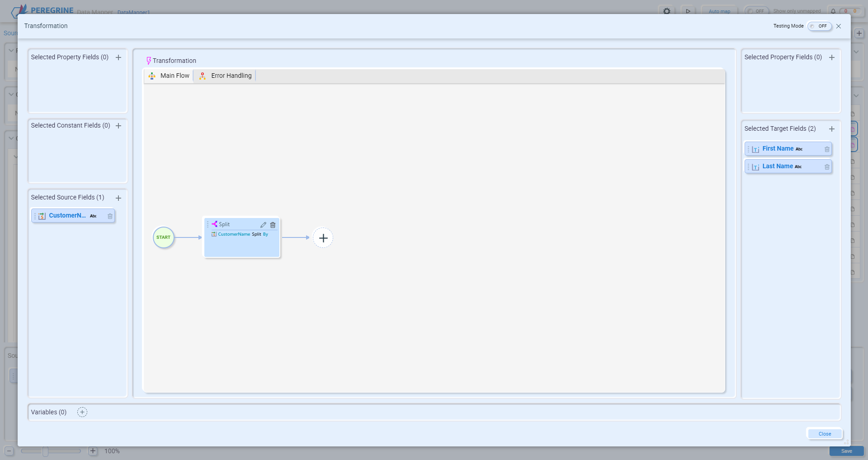The width and height of the screenshot is (868, 460).
Task: Click the Split step drag handle
Action: [208, 224]
